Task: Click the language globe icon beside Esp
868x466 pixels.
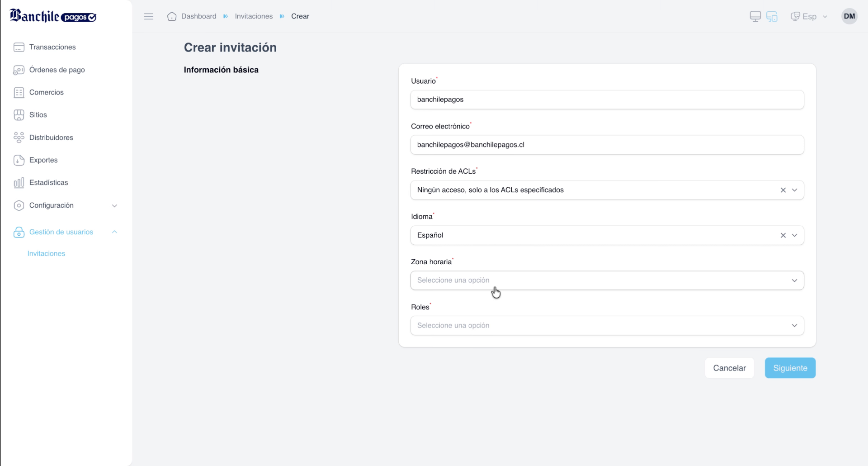Action: [x=795, y=16]
